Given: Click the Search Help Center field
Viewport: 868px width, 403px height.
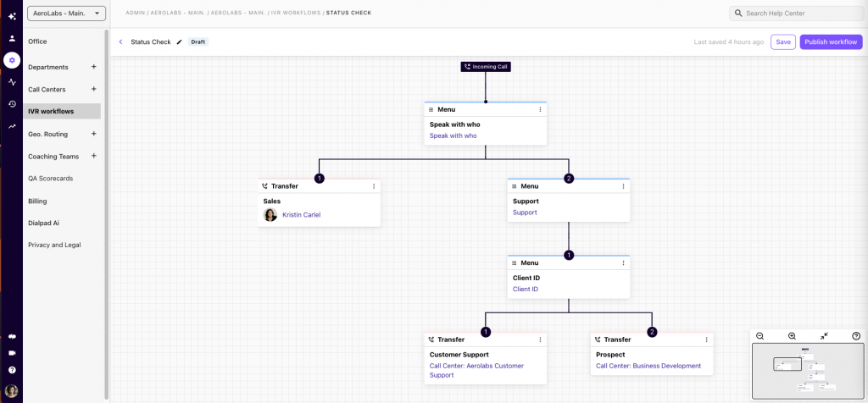Looking at the screenshot, I should click(x=797, y=14).
